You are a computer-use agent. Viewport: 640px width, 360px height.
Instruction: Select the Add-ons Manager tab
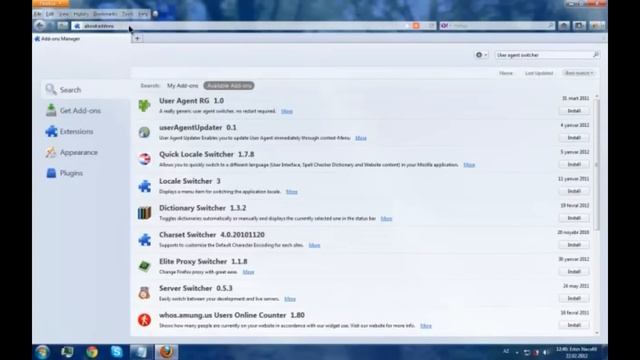click(82, 39)
